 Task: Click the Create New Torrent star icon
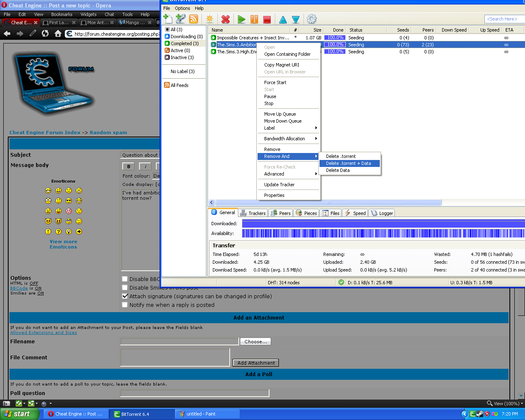pos(210,19)
